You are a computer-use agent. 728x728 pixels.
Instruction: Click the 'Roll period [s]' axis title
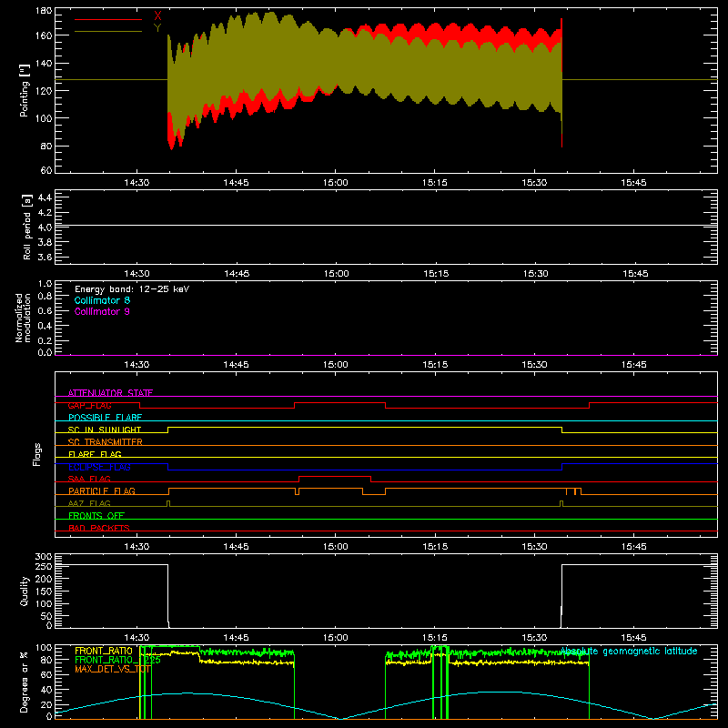[x=27, y=227]
